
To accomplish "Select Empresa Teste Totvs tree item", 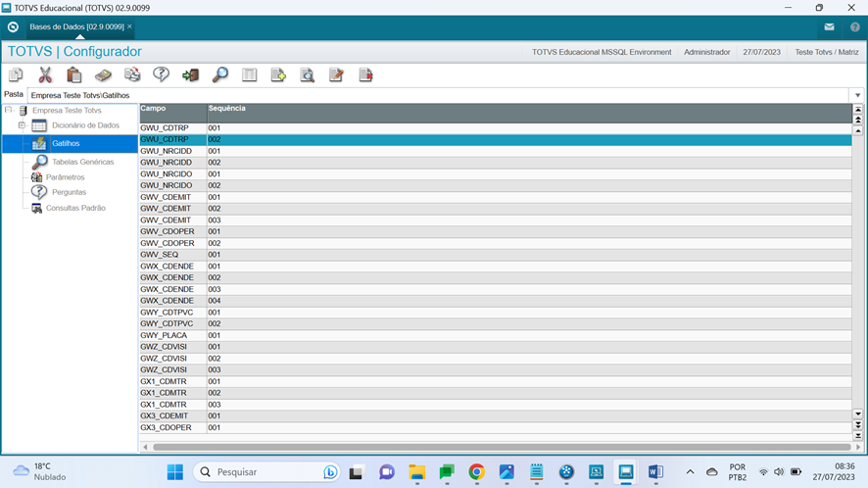I will coord(67,110).
